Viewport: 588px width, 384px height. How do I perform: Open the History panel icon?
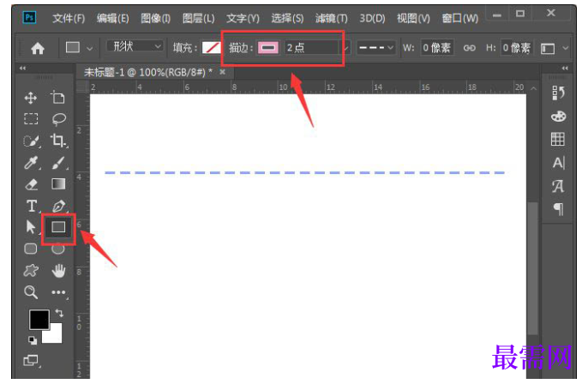[558, 93]
